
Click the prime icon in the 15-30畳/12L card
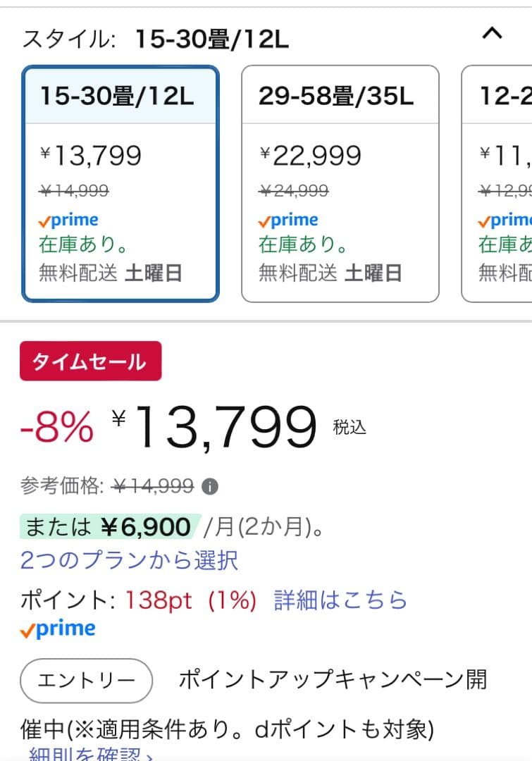click(71, 219)
